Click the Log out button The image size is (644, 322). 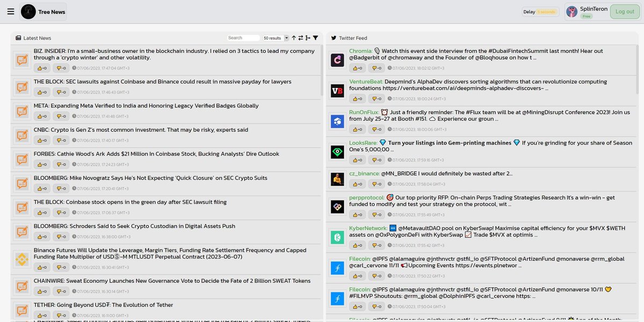[625, 12]
